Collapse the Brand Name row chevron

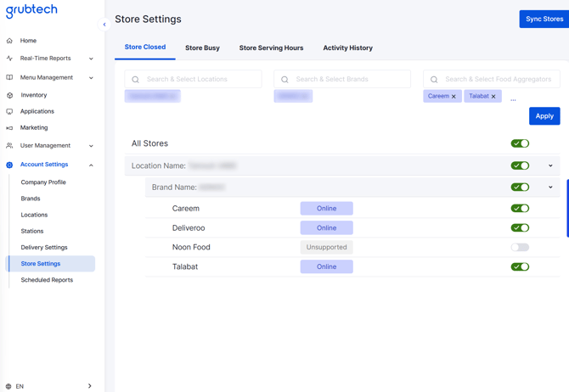tap(550, 188)
